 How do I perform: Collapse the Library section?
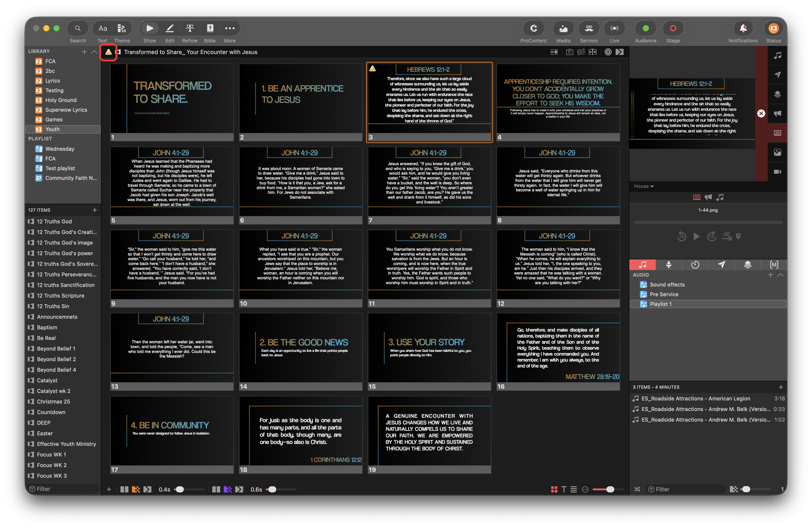tap(94, 52)
